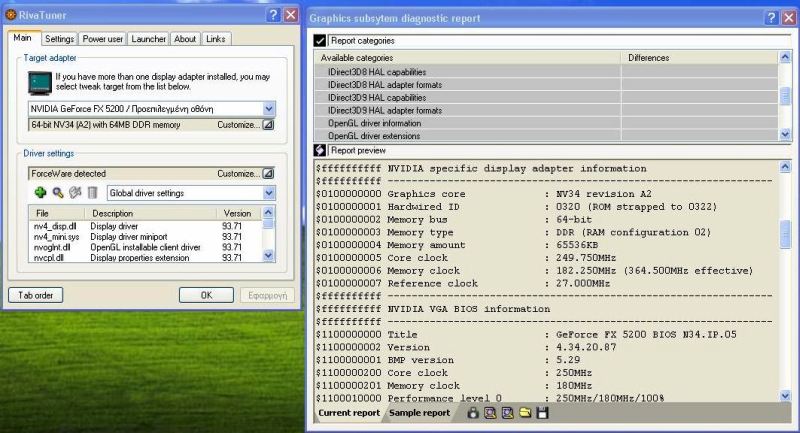Click the Report preview header icon
Screen dimensions: 800x433
320,150
